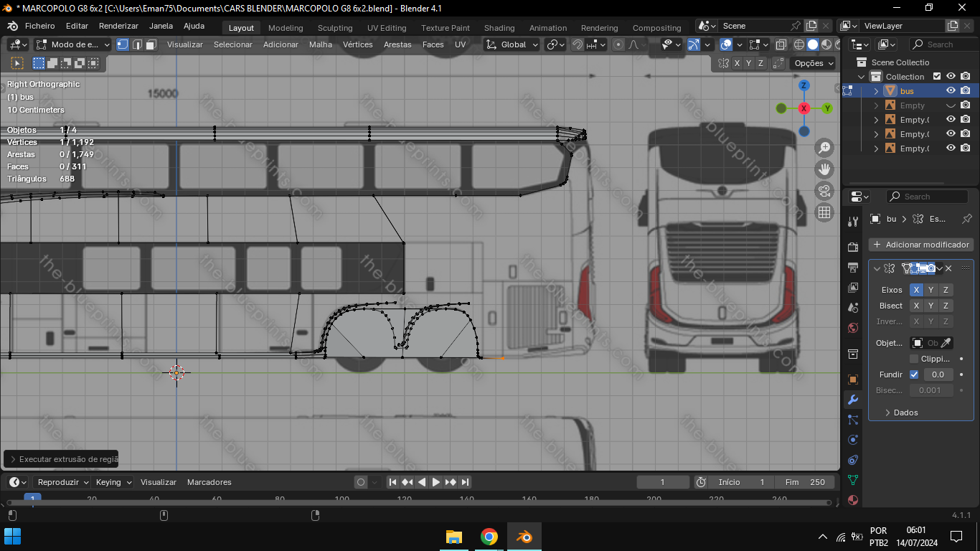Toggle mirror Eixos X axis
This screenshot has height=551, width=980.
point(916,290)
